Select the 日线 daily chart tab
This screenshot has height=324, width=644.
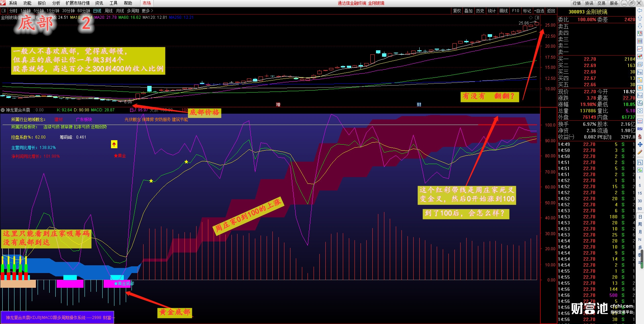[97, 11]
